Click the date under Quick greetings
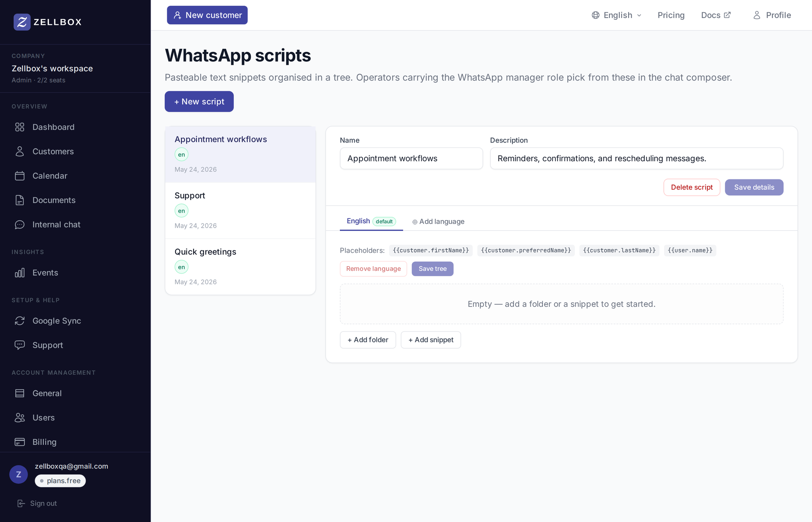Image resolution: width=812 pixels, height=522 pixels. tap(196, 282)
